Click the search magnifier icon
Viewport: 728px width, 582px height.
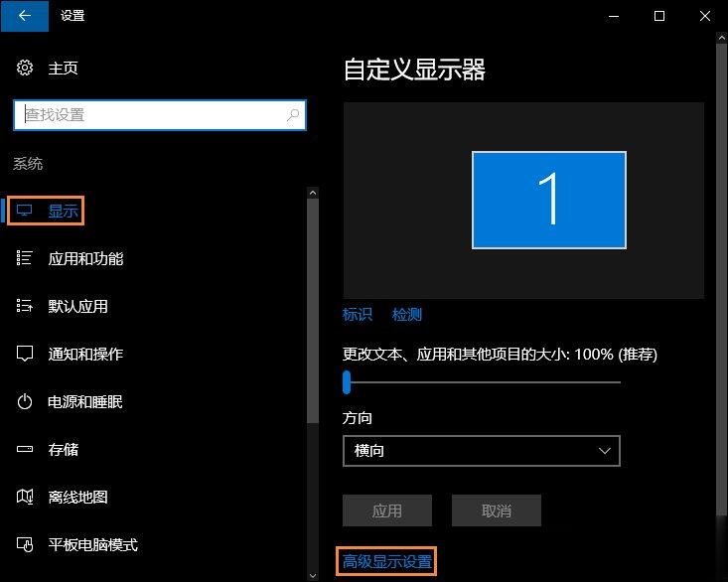pos(293,114)
